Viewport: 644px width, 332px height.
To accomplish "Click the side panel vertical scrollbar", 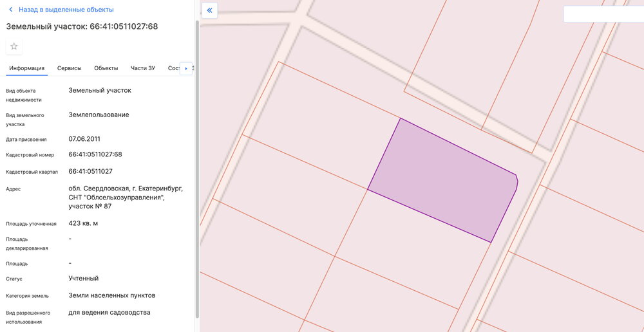I will click(197, 169).
